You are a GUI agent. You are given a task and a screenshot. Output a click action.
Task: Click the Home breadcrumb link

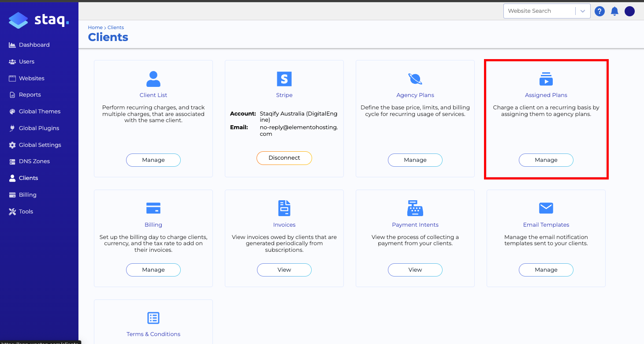[95, 27]
